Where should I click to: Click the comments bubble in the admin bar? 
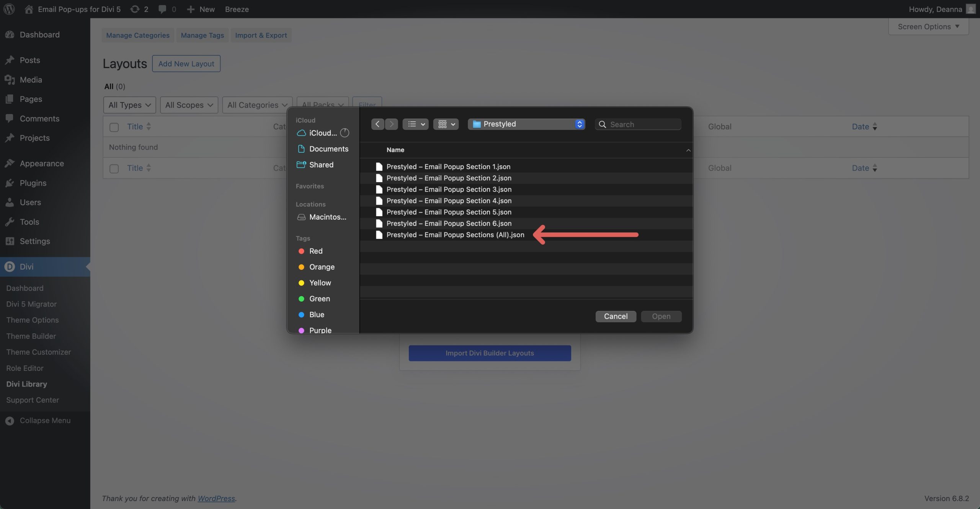pos(162,9)
